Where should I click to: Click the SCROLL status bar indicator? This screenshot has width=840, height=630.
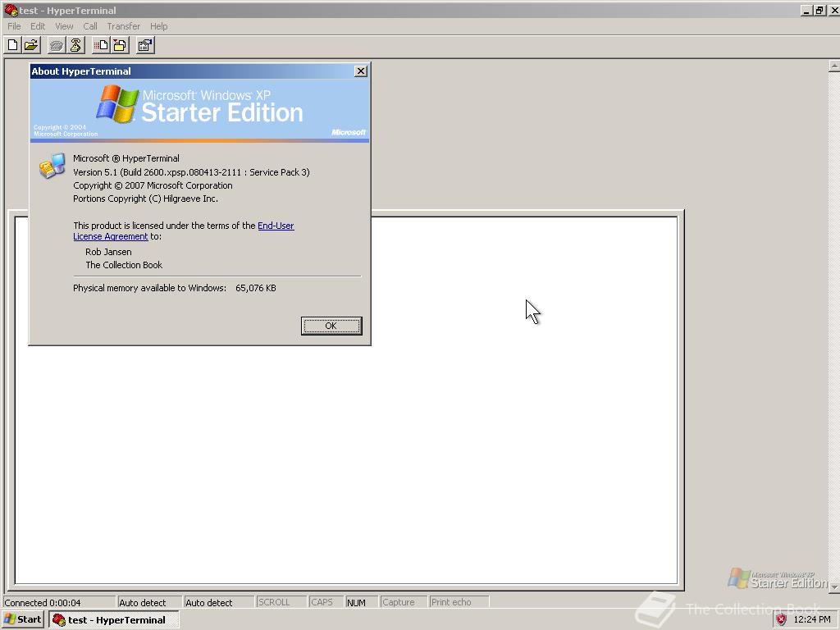click(x=281, y=602)
